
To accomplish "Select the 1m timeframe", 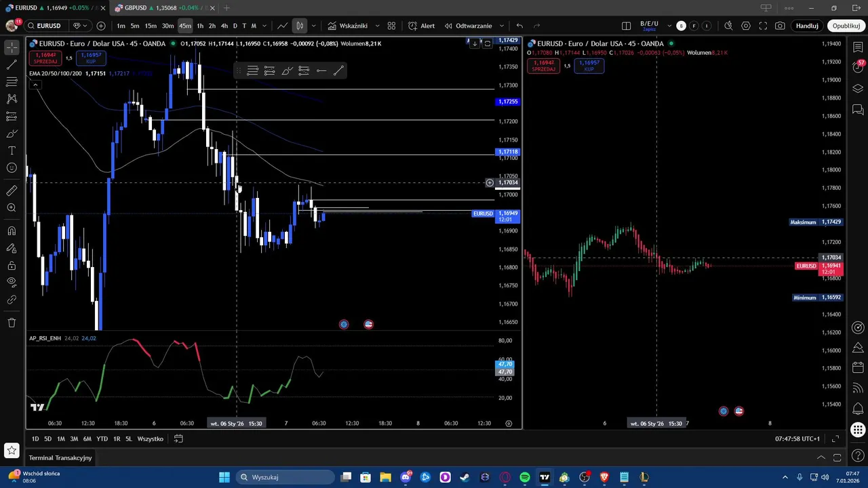I will (x=121, y=26).
